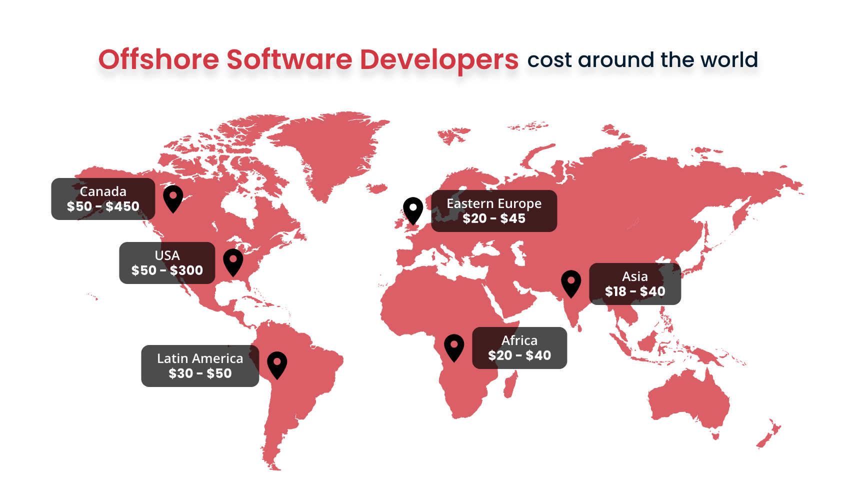Image resolution: width=856 pixels, height=504 pixels.
Task: Click the map pin beside the Africa label
Action: pyautogui.click(x=454, y=348)
